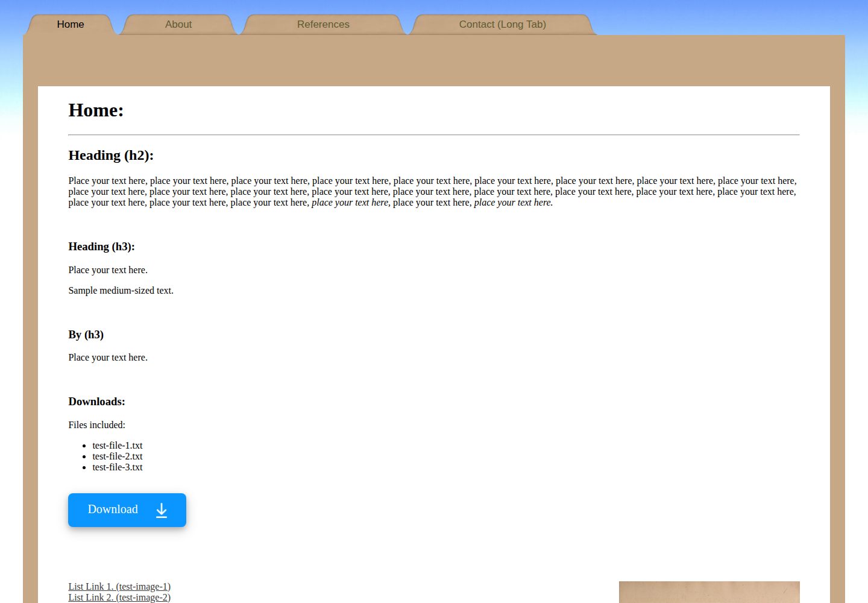Switch to the About tab

(x=178, y=25)
